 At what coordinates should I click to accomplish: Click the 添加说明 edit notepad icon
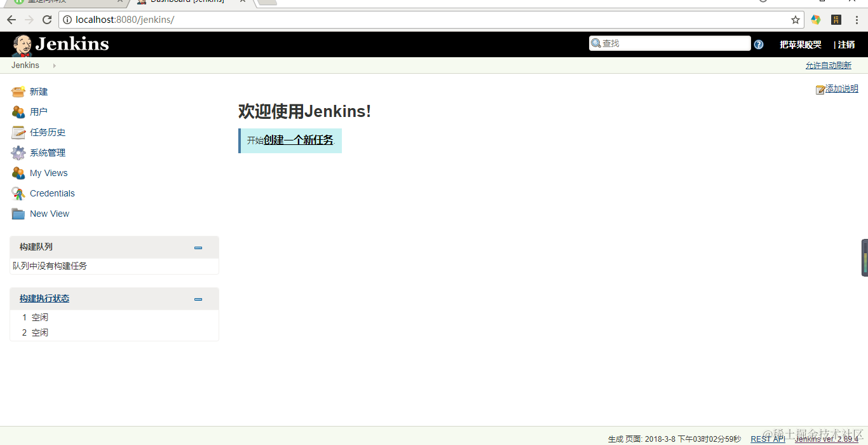point(820,90)
